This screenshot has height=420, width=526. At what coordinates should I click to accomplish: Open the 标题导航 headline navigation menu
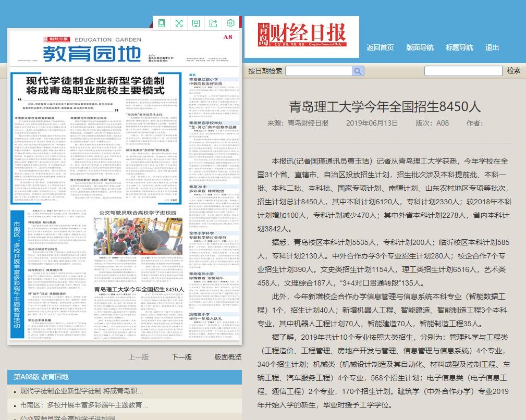point(459,47)
